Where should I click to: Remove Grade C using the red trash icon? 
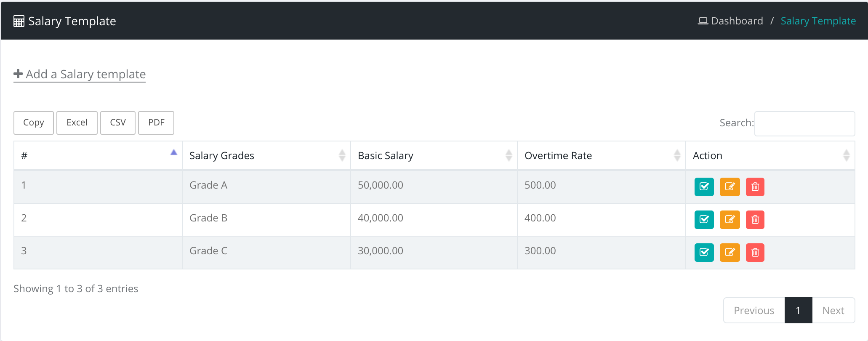(755, 252)
